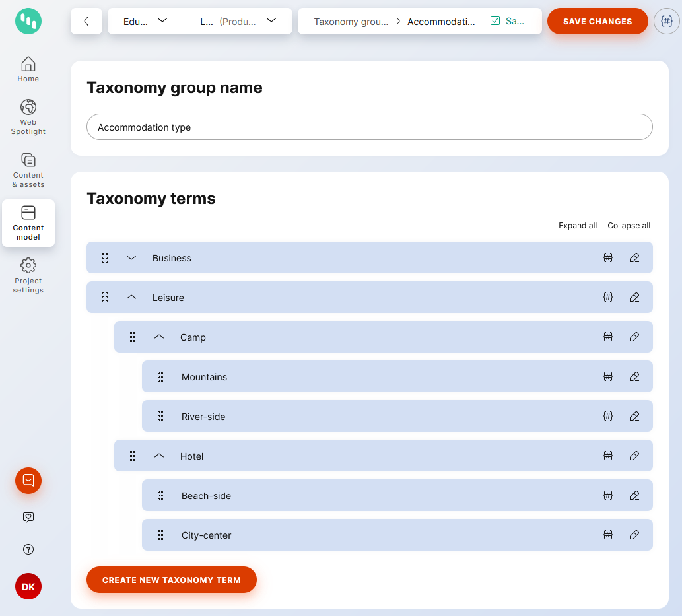Open the project selector dropdown
Screen dimensions: 682x616
coord(145,21)
